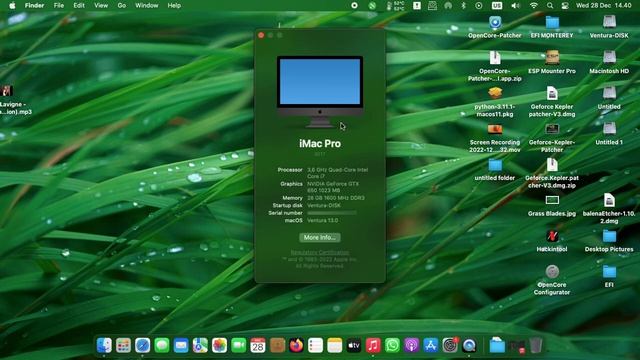Launch Music from the Dock
Image resolution: width=640 pixels, height=360 pixels.
(x=373, y=345)
